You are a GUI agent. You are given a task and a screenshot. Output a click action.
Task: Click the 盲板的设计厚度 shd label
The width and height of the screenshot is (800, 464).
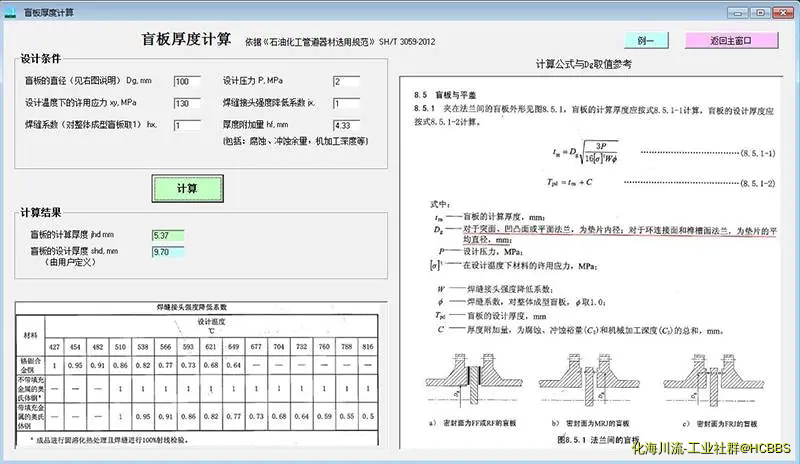(x=74, y=251)
